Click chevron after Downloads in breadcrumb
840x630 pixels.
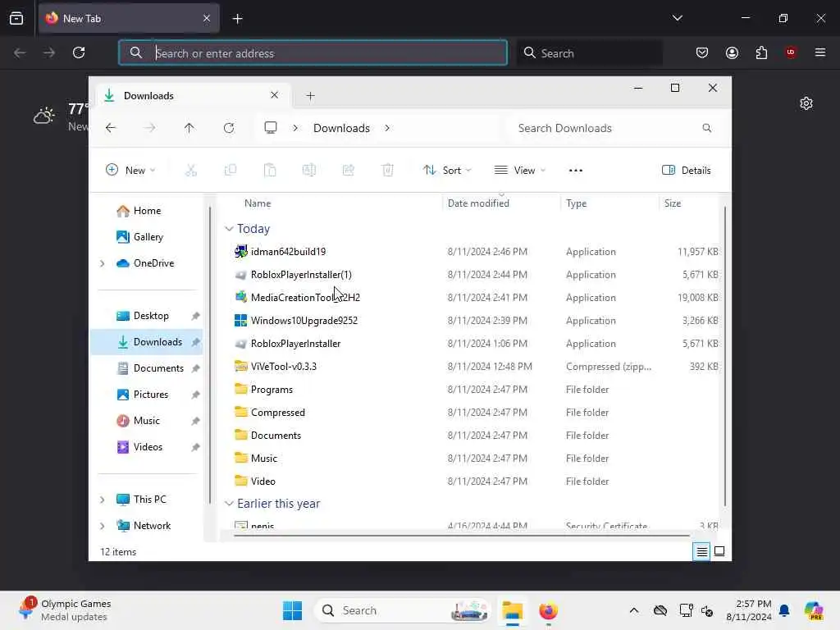pos(387,128)
